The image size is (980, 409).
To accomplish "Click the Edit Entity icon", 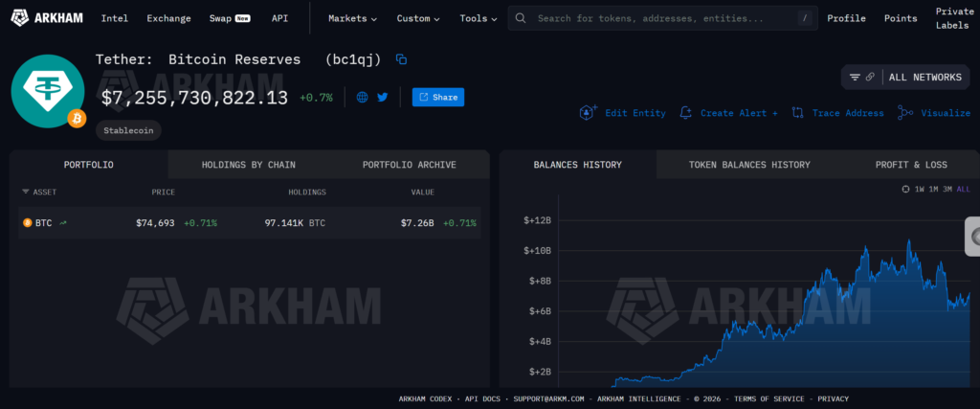I will pos(589,113).
